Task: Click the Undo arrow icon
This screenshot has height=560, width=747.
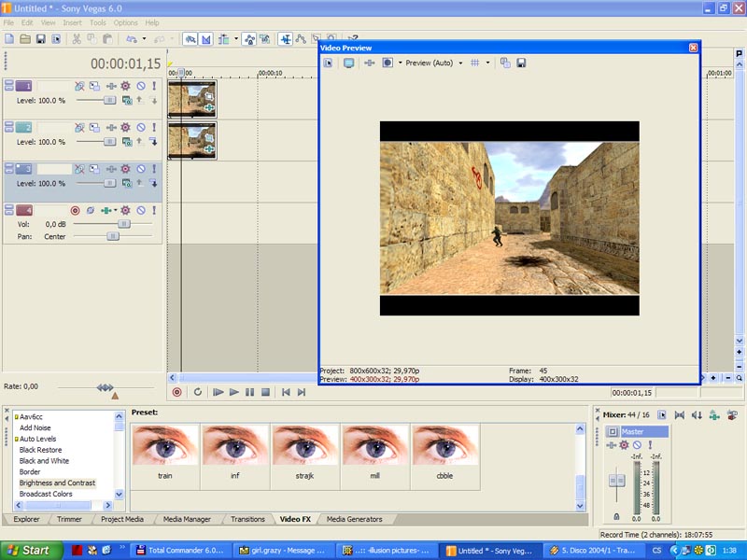Action: click(132, 39)
